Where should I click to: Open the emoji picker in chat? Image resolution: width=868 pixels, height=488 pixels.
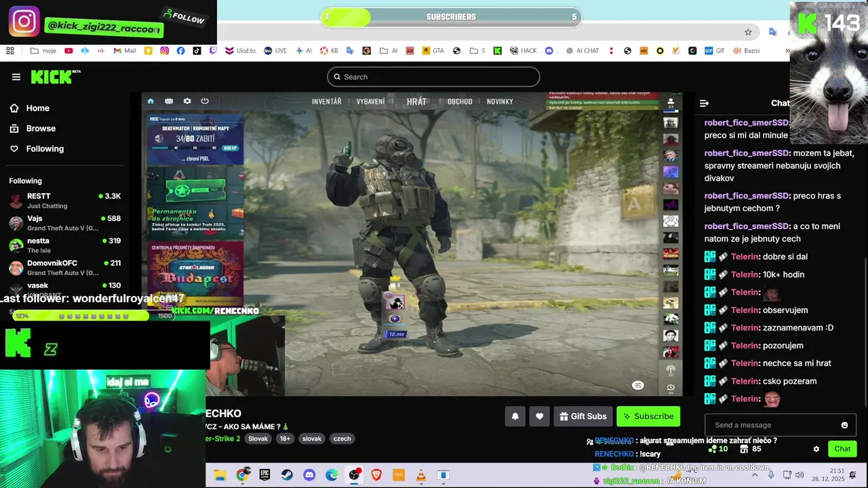(844, 425)
